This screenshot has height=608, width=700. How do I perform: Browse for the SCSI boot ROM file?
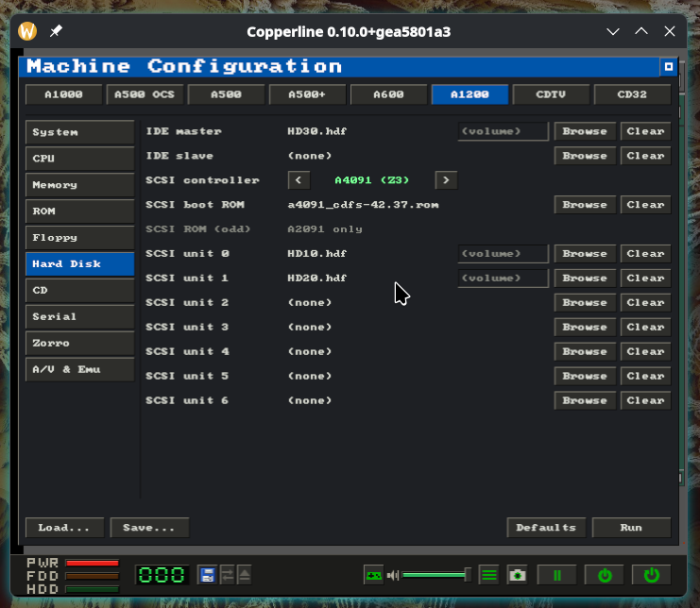click(x=585, y=205)
